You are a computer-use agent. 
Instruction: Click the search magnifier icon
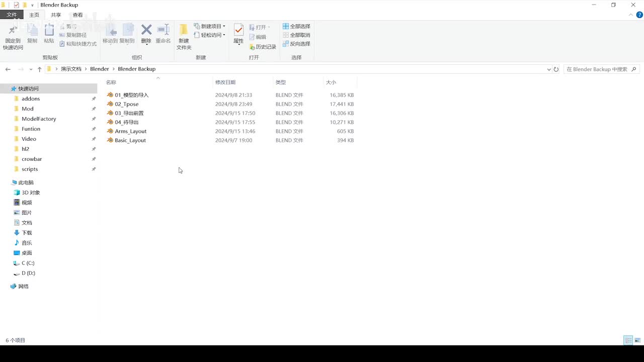(634, 69)
